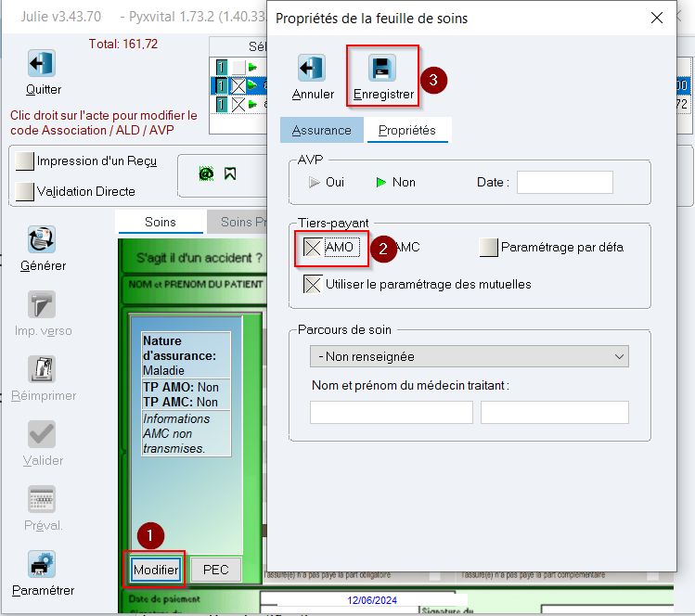Screen dimensions: 695x616
Task: Click the Annuler back-arrow icon in dialog
Action: click(312, 68)
